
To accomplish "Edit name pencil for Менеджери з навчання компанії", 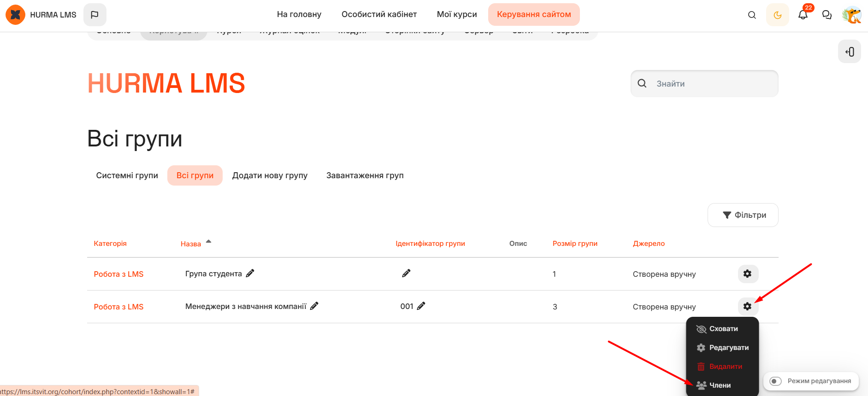I will point(314,306).
